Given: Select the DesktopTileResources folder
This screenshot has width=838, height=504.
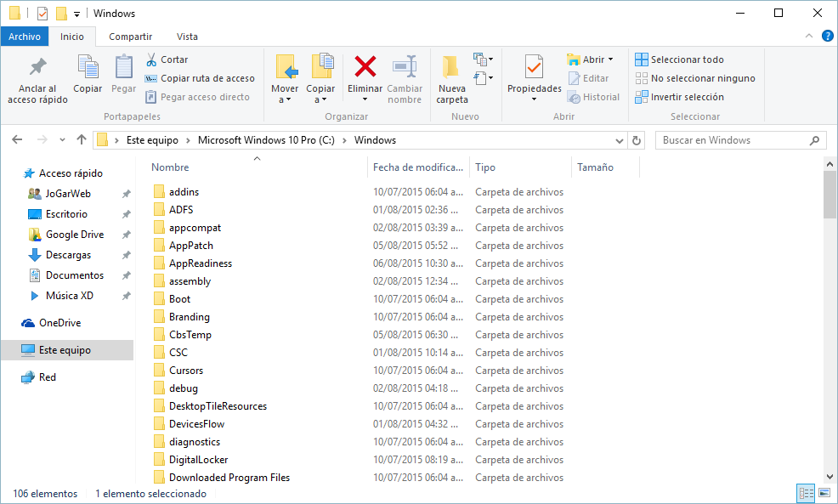Looking at the screenshot, I should (x=218, y=406).
